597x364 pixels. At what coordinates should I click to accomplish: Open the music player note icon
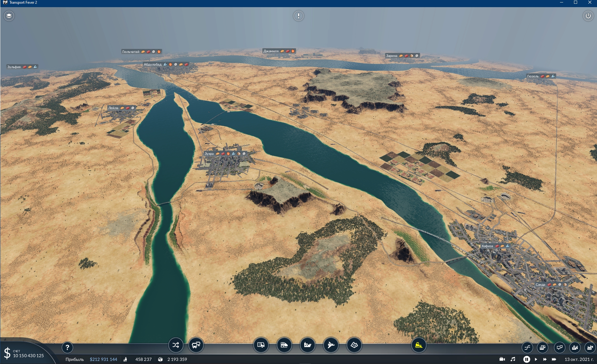click(x=513, y=359)
